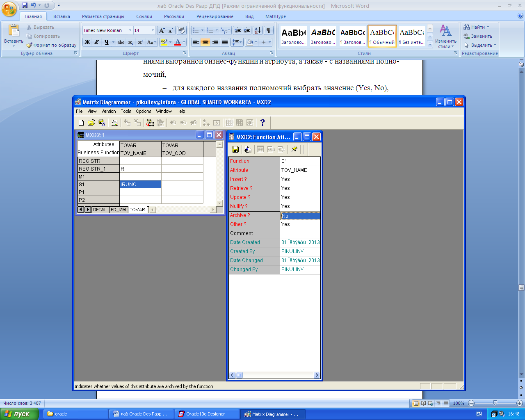Click the numbered list icon
Image resolution: width=525 pixels, height=420 pixels.
210,30
